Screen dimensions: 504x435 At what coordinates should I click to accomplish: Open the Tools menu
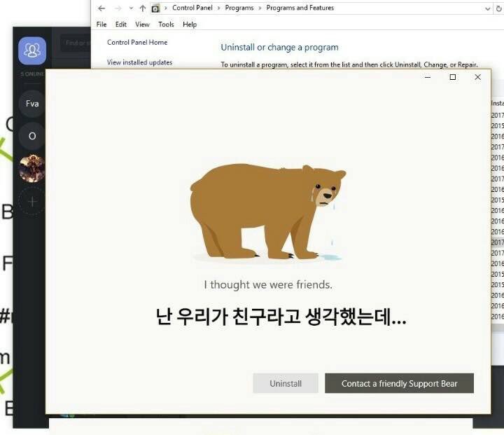(166, 25)
